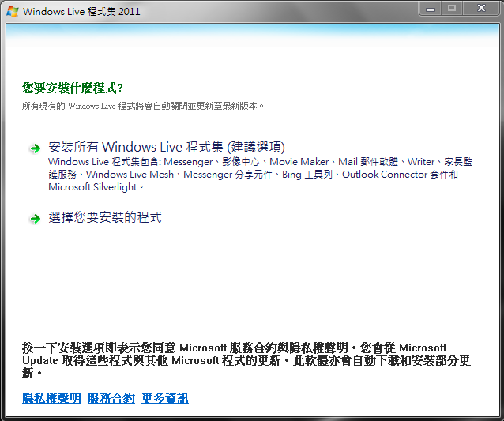The width and height of the screenshot is (504, 421).
Task: Click the description text listing Messenger and Movie Maker
Action: pyautogui.click(x=260, y=175)
